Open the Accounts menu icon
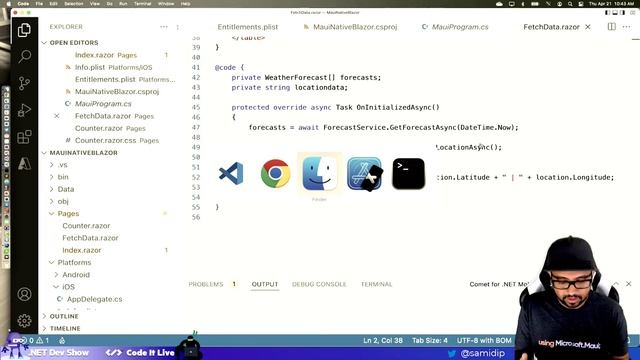The height and width of the screenshot is (360, 640). [x=24, y=294]
